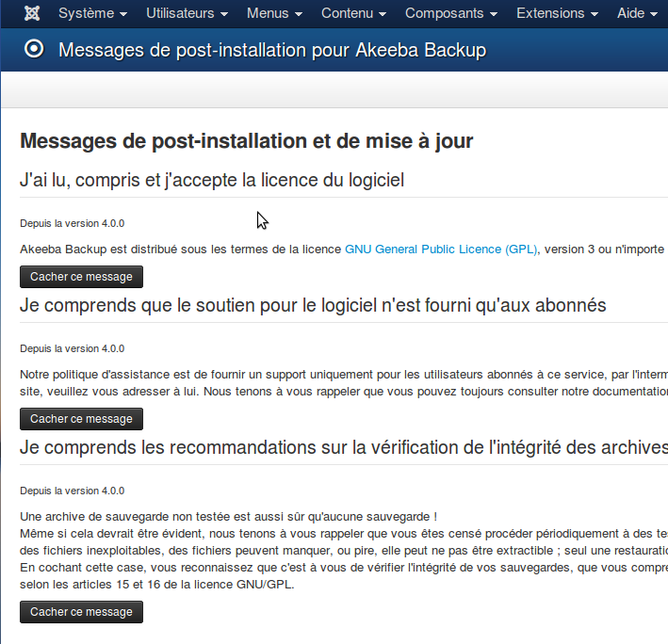The image size is (668, 644).
Task: Click the header title "Messages de post-installation pour Akeeba Backup"
Action: (x=272, y=50)
